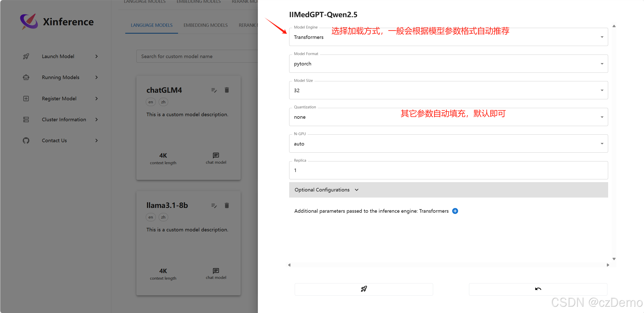This screenshot has width=644, height=313.
Task: Delete the llama3.1-8b custom model
Action: coord(227,205)
